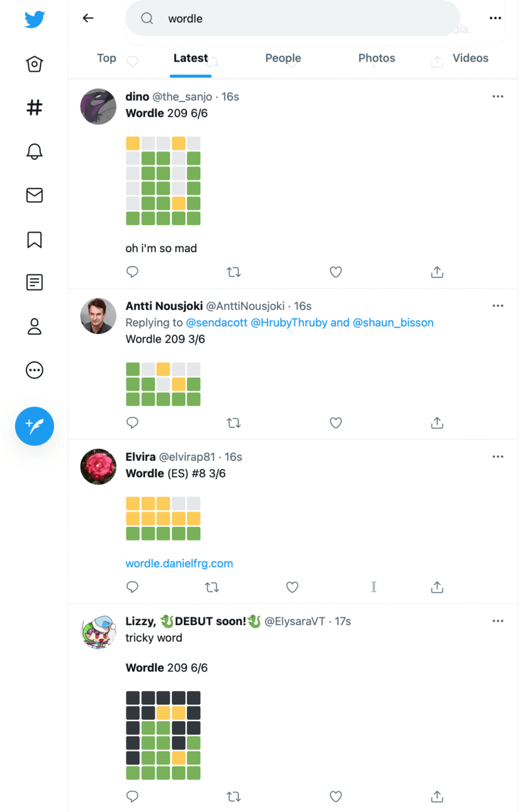
Task: Open Explore via the hashtag icon
Action: (x=34, y=107)
